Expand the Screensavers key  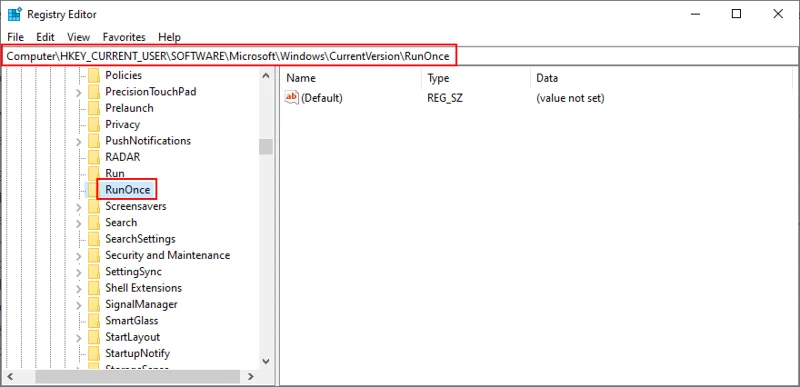(79, 208)
